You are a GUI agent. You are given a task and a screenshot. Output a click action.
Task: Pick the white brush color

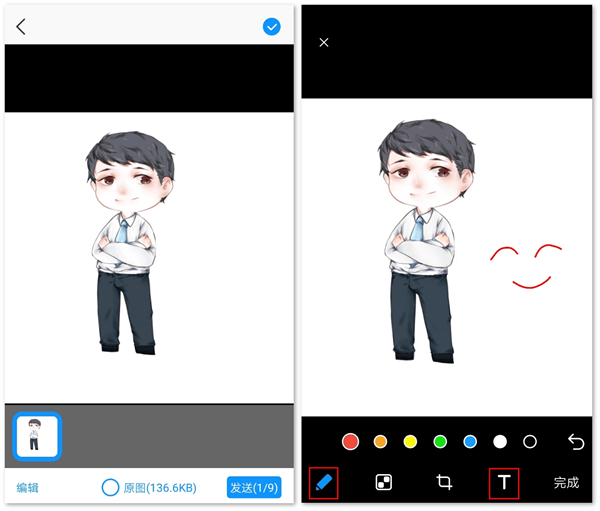click(x=500, y=441)
